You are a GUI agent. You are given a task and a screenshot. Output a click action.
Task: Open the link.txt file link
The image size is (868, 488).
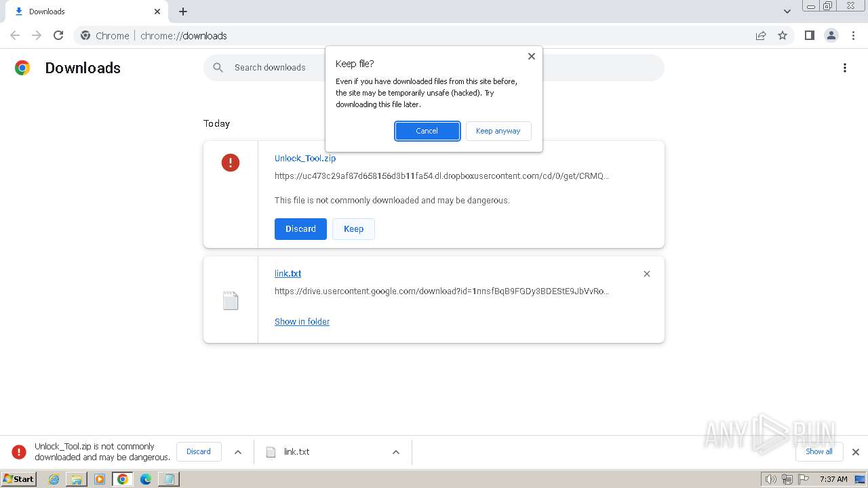click(288, 274)
